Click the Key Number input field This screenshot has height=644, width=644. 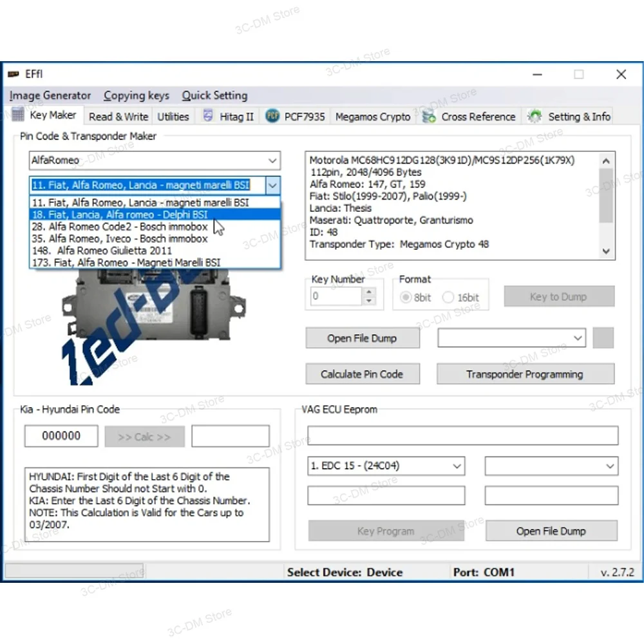336,296
